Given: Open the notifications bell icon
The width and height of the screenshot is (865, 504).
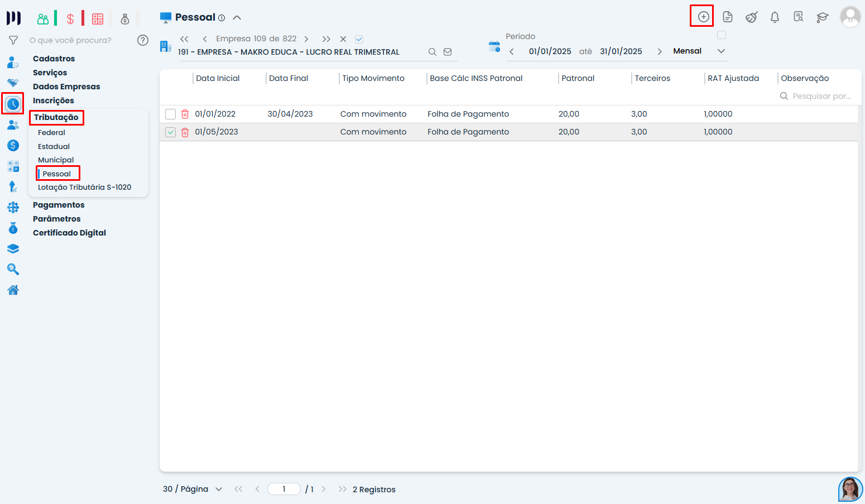Looking at the screenshot, I should [x=775, y=17].
